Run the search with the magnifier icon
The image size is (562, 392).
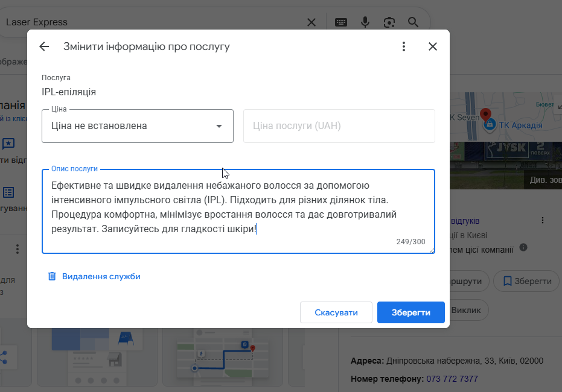click(x=413, y=22)
